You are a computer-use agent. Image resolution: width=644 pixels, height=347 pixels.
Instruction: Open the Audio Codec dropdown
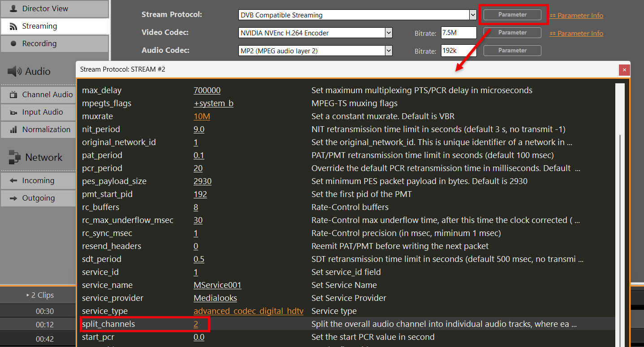[389, 51]
